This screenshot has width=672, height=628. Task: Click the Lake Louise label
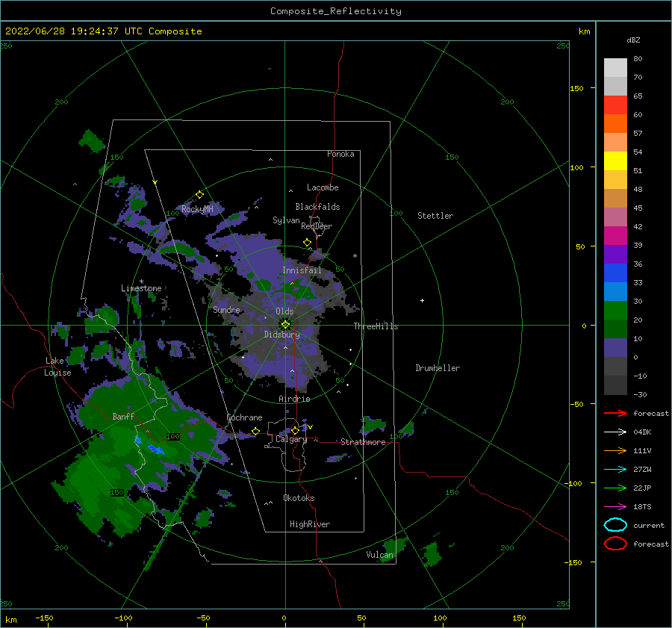coord(57,367)
